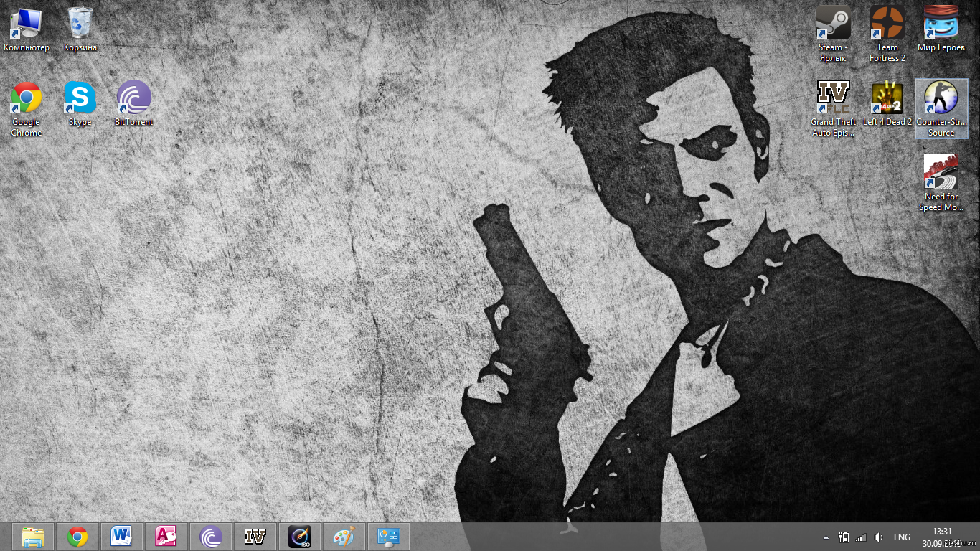Screen dimensions: 980x551
Task: Open Chrome from the taskbar
Action: point(77,537)
